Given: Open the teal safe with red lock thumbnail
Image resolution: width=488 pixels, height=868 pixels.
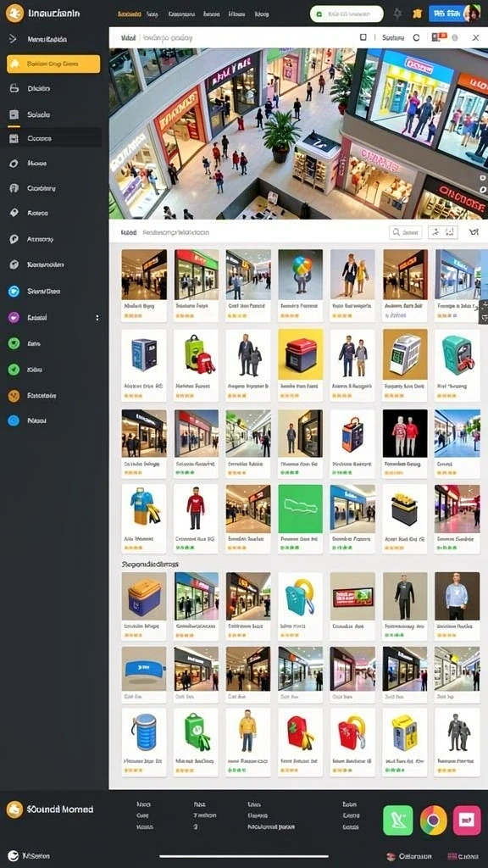Looking at the screenshot, I should (457, 355).
